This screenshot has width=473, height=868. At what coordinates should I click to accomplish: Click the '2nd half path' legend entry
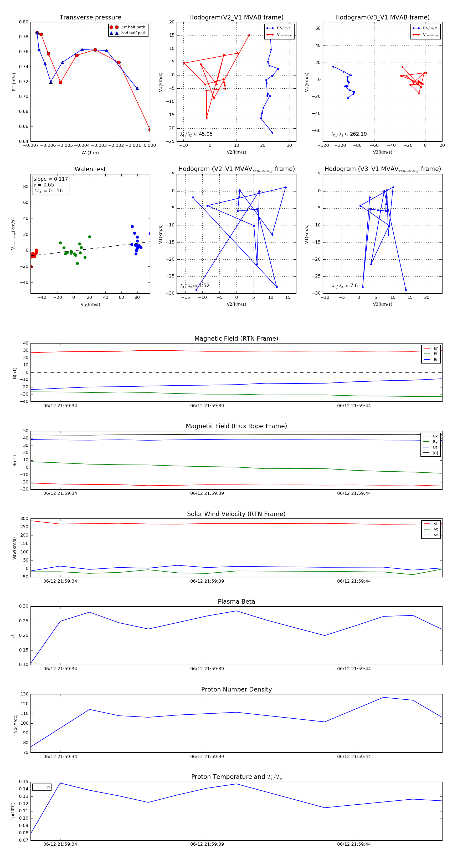[x=128, y=33]
